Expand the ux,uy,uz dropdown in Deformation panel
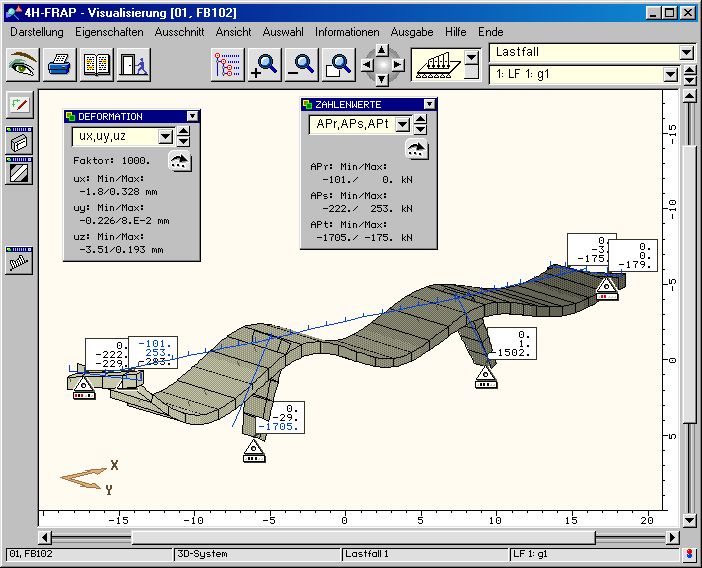The height and width of the screenshot is (568, 702). click(x=166, y=137)
